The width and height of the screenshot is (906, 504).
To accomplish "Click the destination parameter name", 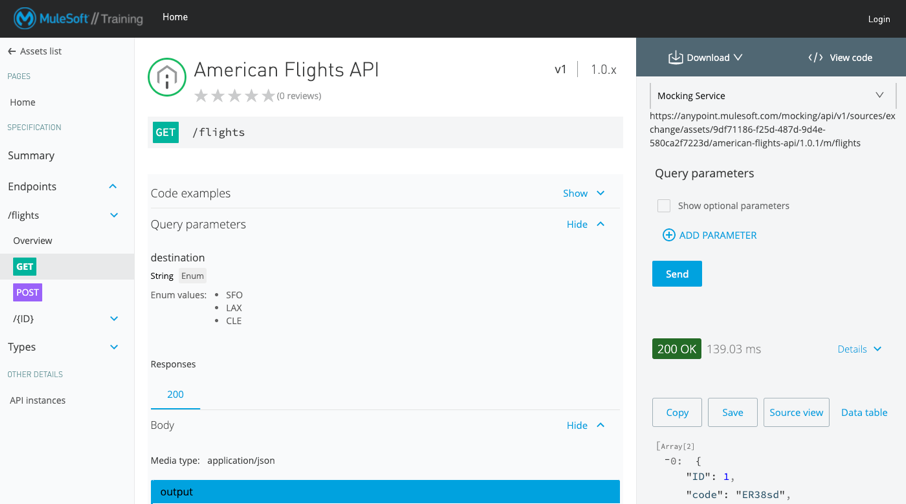I will click(177, 258).
